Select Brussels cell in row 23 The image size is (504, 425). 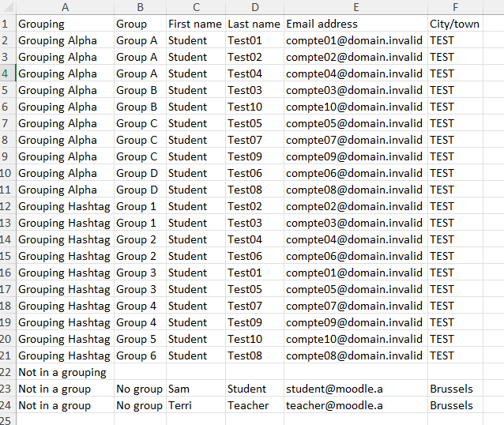(x=455, y=389)
